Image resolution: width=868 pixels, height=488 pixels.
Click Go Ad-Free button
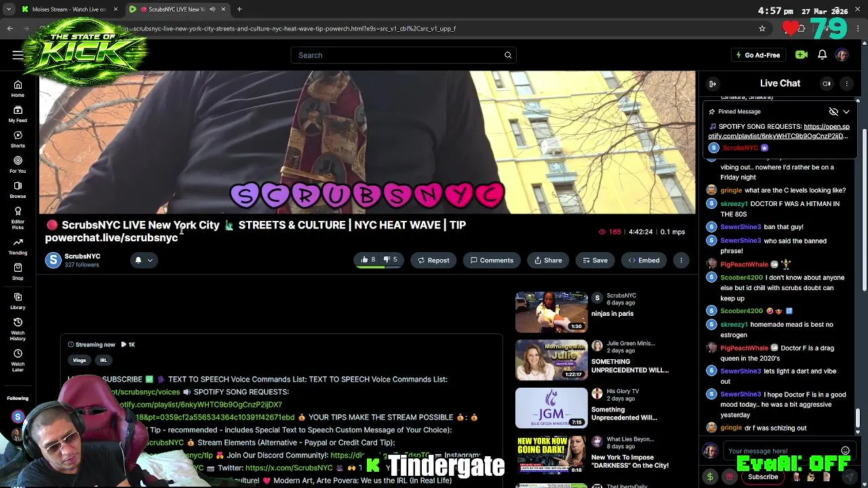pyautogui.click(x=757, y=55)
